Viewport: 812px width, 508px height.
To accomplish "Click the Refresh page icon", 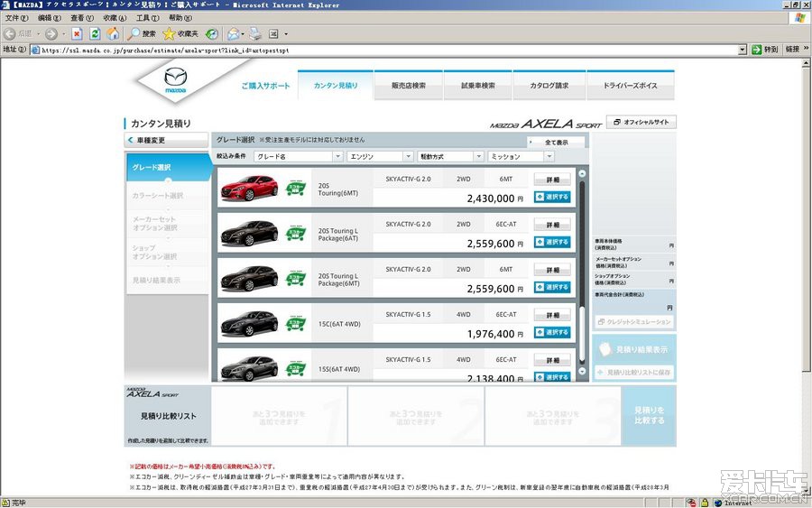I will (x=95, y=34).
